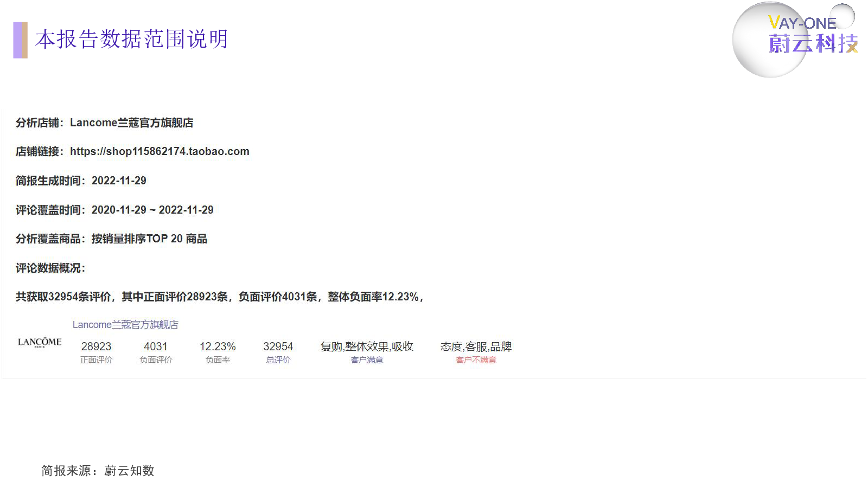Click the 简报来源：蔚云知数 footer
The image size is (868, 488).
coord(97,471)
